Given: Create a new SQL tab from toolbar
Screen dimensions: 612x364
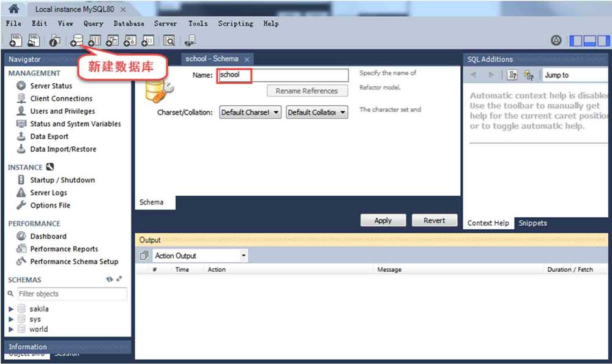Looking at the screenshot, I should [16, 40].
